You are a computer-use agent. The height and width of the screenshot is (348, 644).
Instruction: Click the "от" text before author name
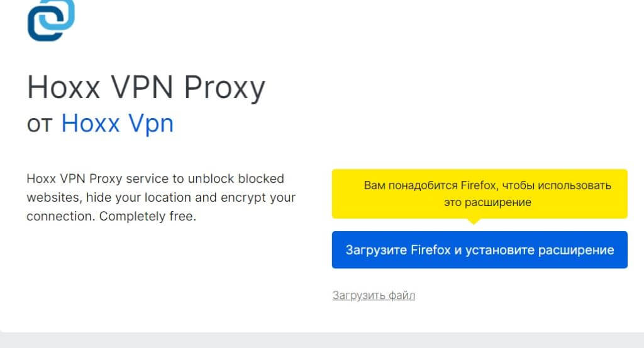[x=40, y=124]
